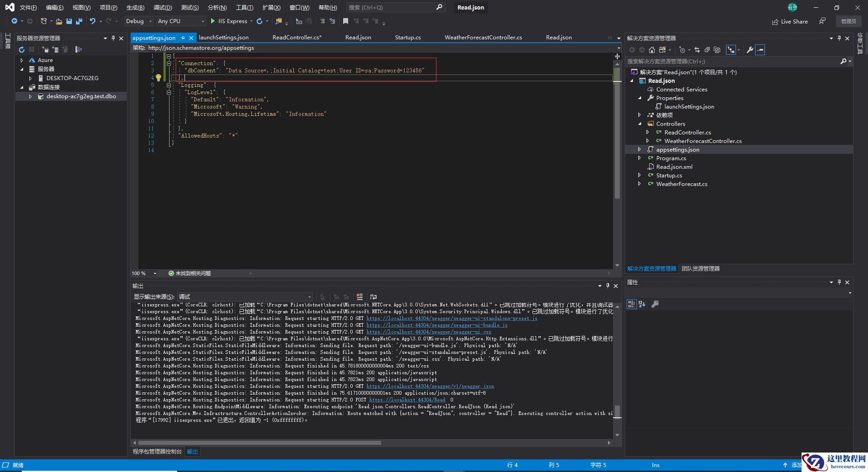Viewport: 868px width, 472px height.
Task: Switch to the Startup.cs editor tab
Action: click(407, 38)
